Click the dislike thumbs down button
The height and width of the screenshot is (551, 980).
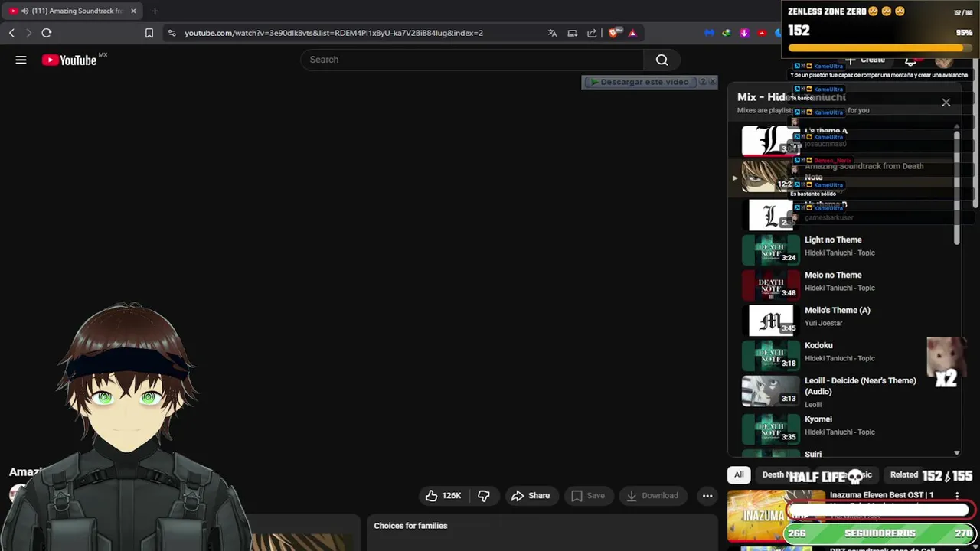[x=483, y=496]
